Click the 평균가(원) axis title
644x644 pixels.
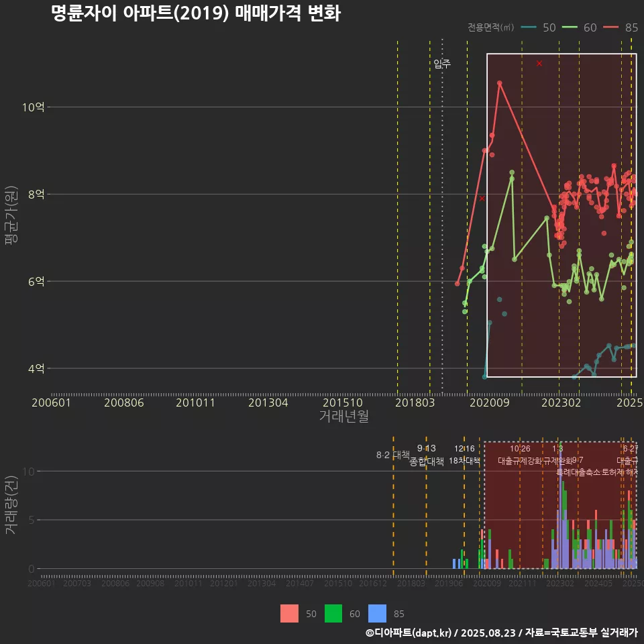tap(11, 215)
